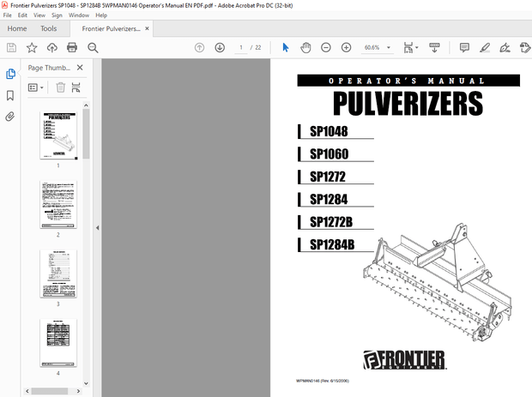Image resolution: width=532 pixels, height=397 pixels.
Task: Click the Save file icon
Action: click(11, 48)
